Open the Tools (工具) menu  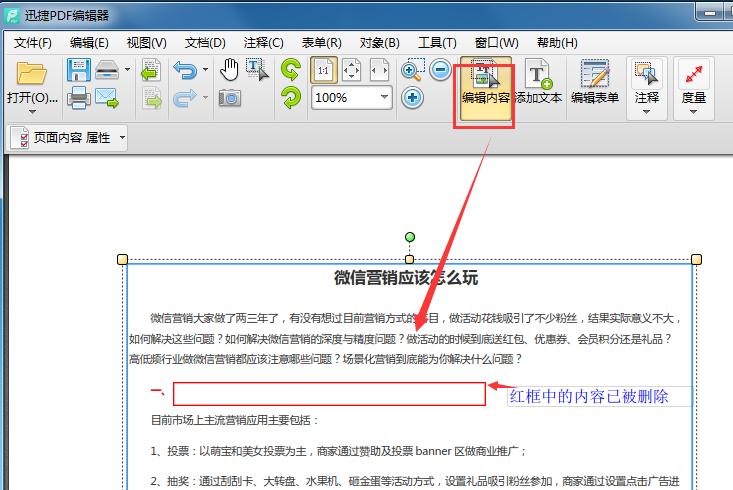point(437,43)
